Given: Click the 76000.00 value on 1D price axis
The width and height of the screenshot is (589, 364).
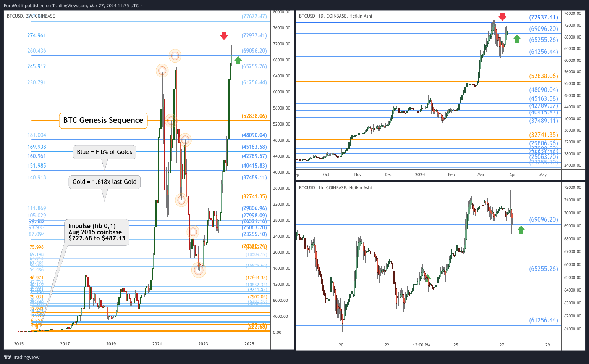Looking at the screenshot, I should coord(573,13).
